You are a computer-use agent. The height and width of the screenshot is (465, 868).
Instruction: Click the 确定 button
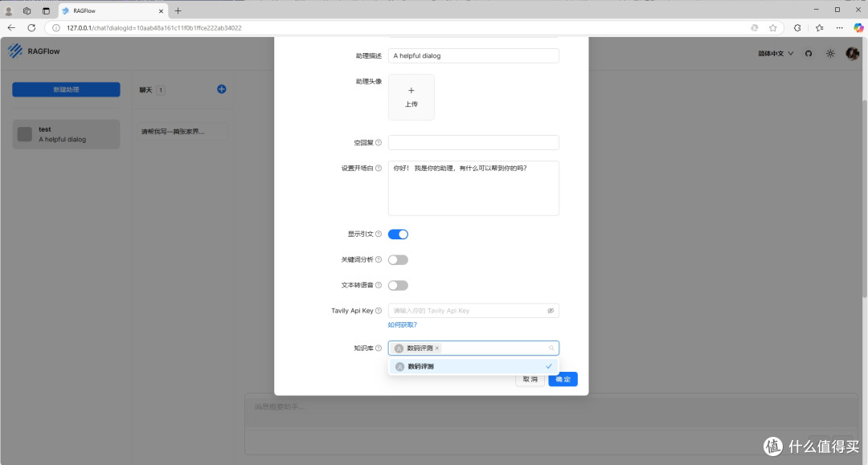coord(563,379)
